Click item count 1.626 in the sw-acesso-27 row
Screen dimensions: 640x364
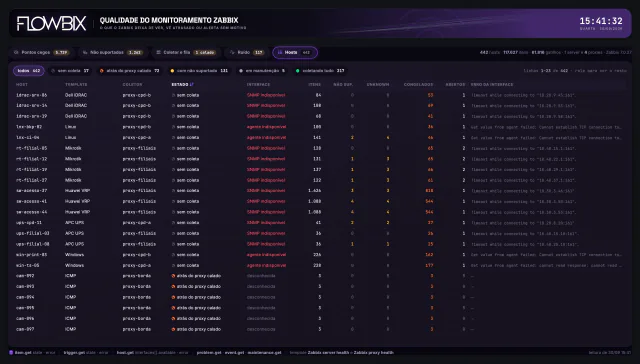(315, 191)
